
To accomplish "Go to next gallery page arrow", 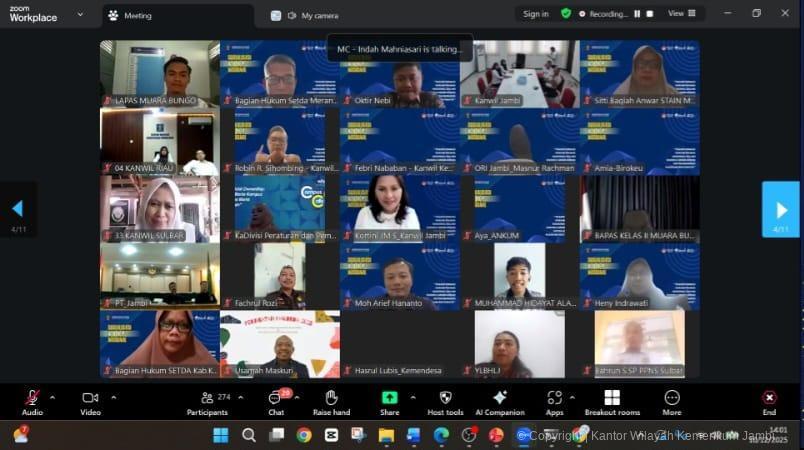I will tap(781, 209).
